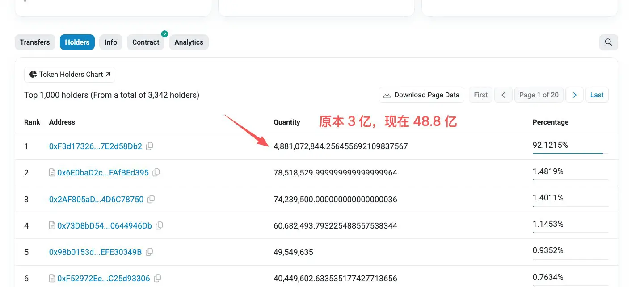
Task: Click contract file icon beside 0xF52972Ee address
Action: 52,278
